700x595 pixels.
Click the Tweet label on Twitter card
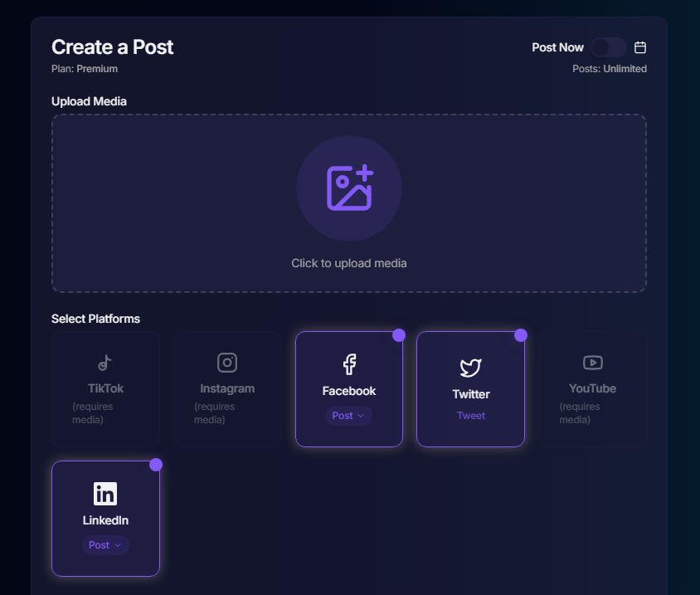pos(470,415)
